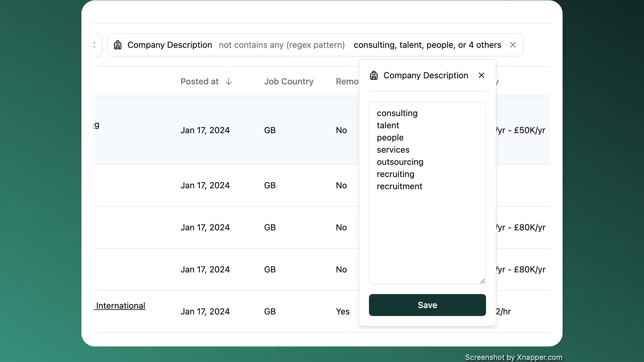Viewport: 644px width, 362px height.
Task: Open the 'consulting, talent, people, or 4 others' value editor
Action: coord(427,45)
